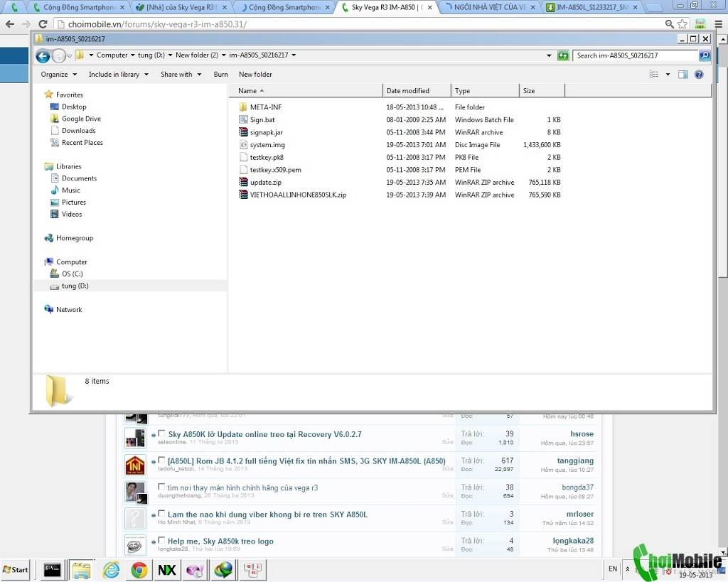
Task: Open the Include in library dropdown
Action: point(119,74)
